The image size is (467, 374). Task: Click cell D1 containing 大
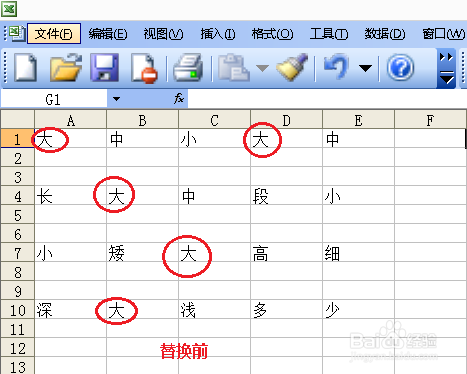pyautogui.click(x=286, y=138)
